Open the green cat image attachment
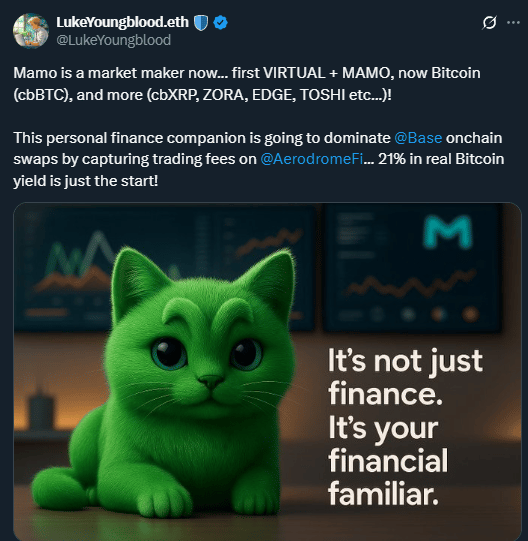The width and height of the screenshot is (528, 541). click(x=267, y=371)
